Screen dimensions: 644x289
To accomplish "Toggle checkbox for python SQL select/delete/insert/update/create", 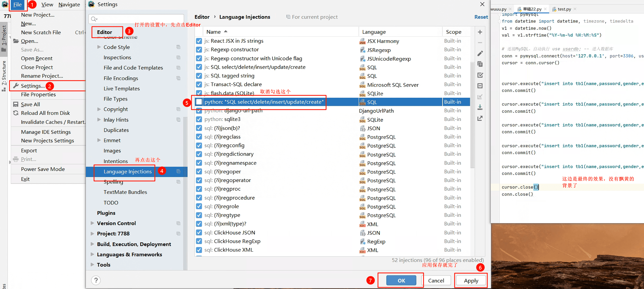I will tap(199, 102).
